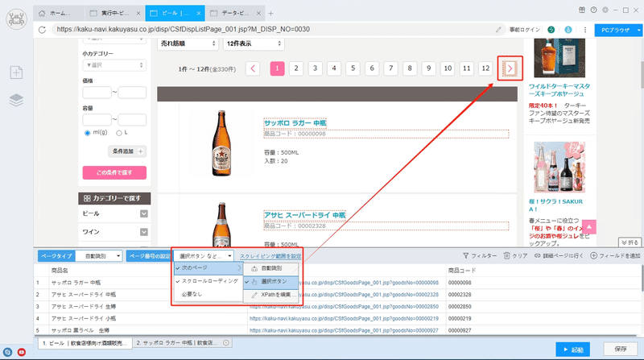Close the ビール tab
Image resolution: width=644 pixels, height=360 pixels.
[x=198, y=14]
